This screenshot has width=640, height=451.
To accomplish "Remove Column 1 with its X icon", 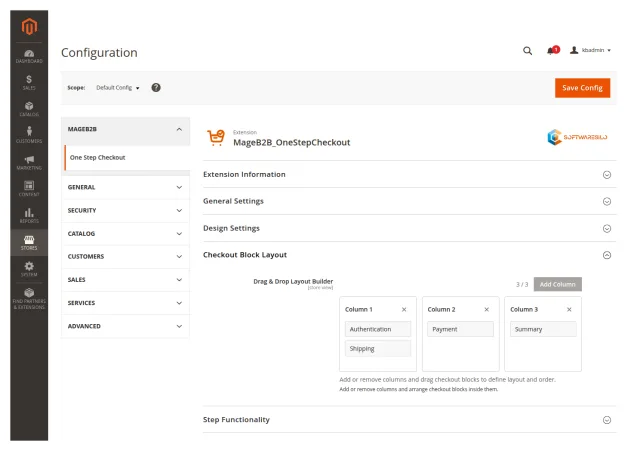I will pyautogui.click(x=404, y=309).
